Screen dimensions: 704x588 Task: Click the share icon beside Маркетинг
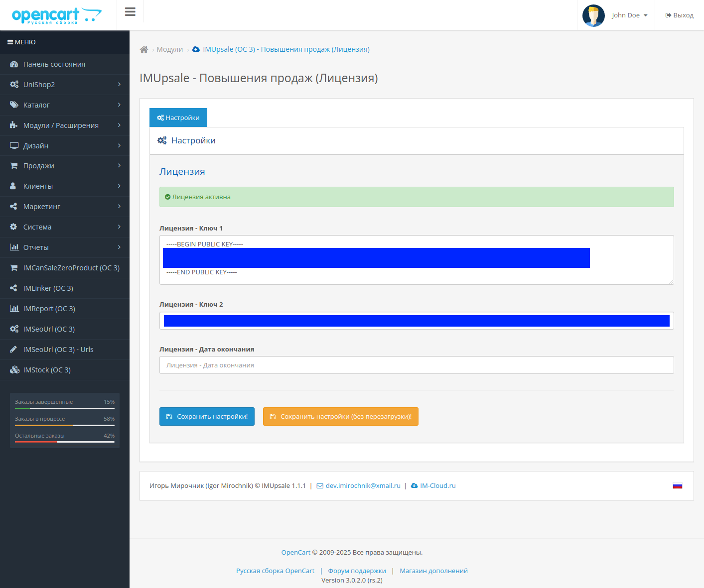pos(13,207)
